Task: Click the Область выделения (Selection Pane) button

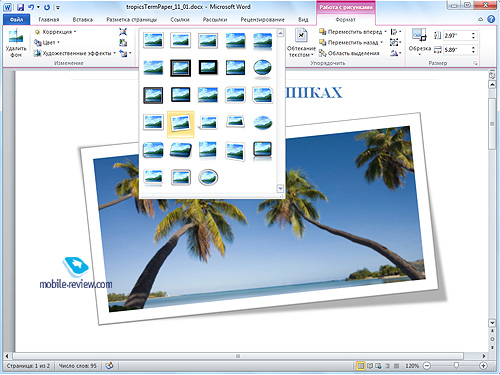Action: 349,53
